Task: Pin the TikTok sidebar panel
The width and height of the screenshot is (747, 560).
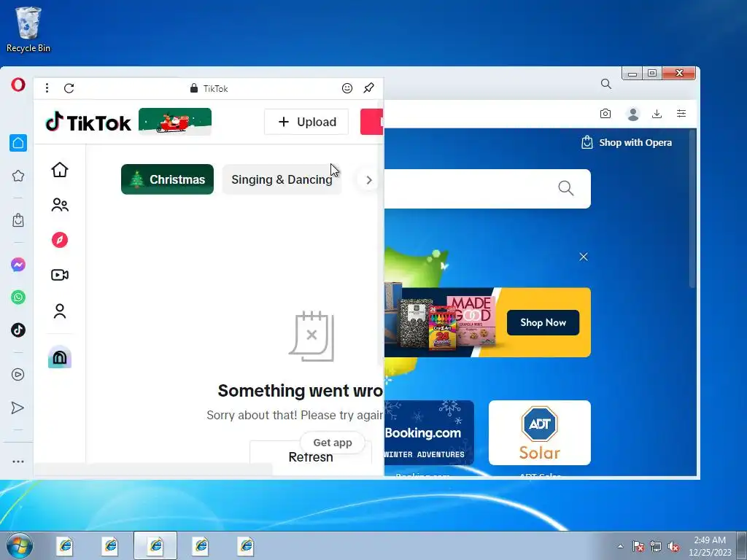Action: 368,88
